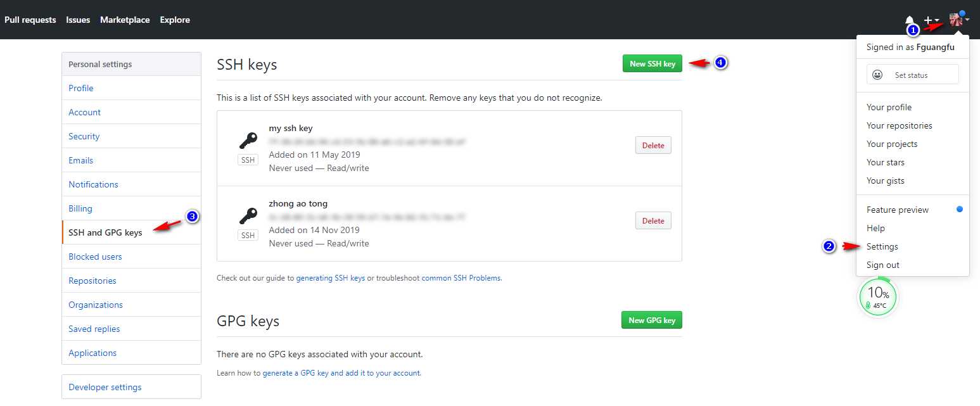Choose Sign out from user menu
The height and width of the screenshot is (406, 980).
pyautogui.click(x=883, y=265)
